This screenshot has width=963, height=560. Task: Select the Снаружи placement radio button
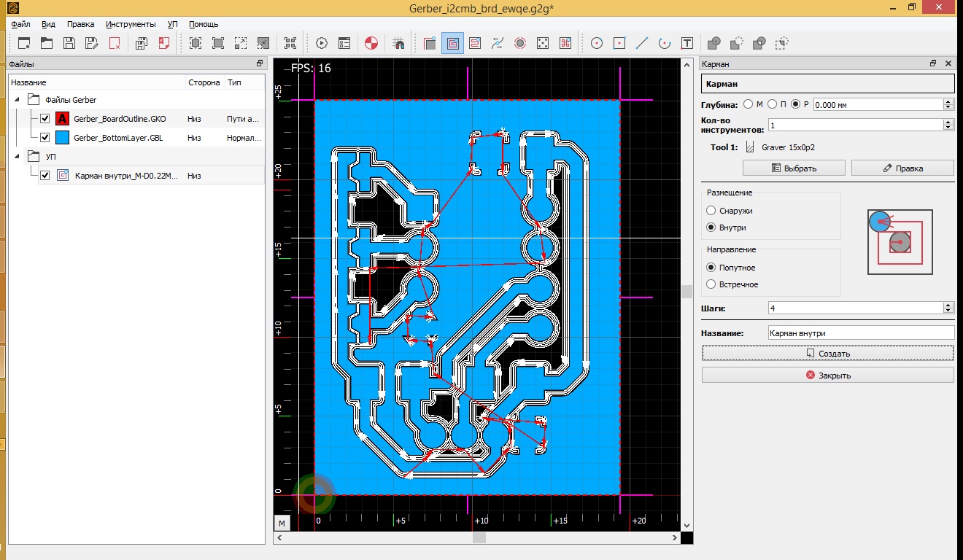tap(711, 211)
